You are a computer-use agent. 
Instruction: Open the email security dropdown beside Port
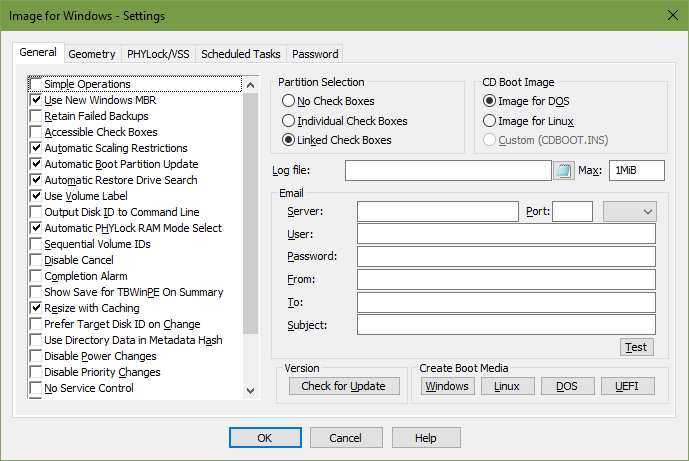tap(630, 211)
